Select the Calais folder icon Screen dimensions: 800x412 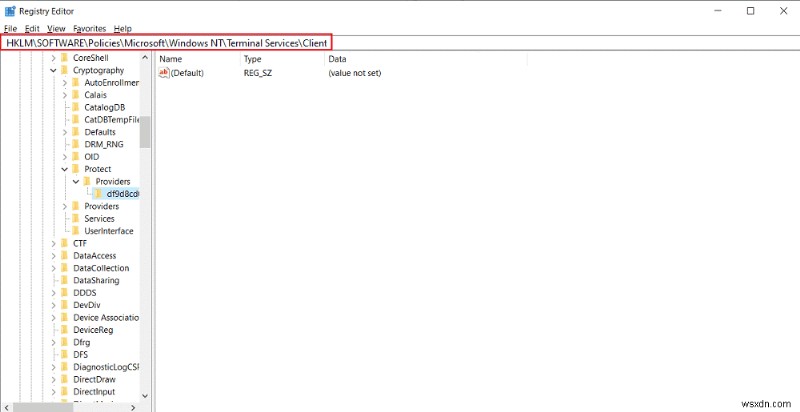(x=76, y=95)
